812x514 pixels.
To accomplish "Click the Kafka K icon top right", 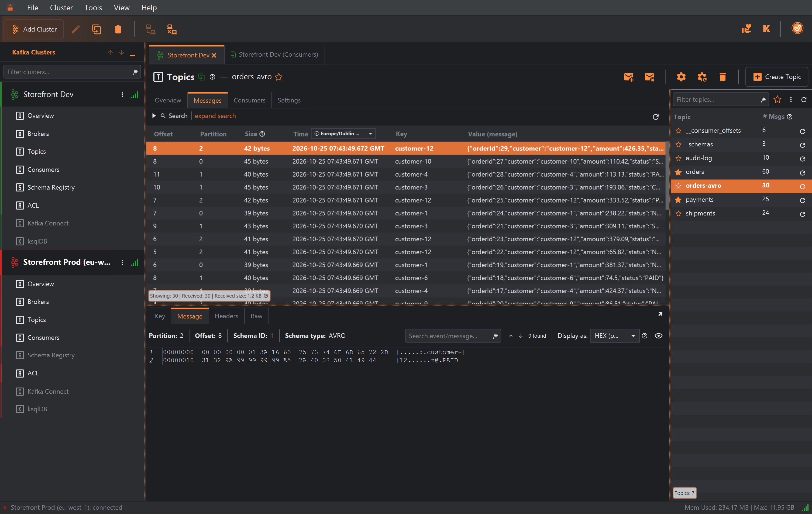I will [766, 29].
